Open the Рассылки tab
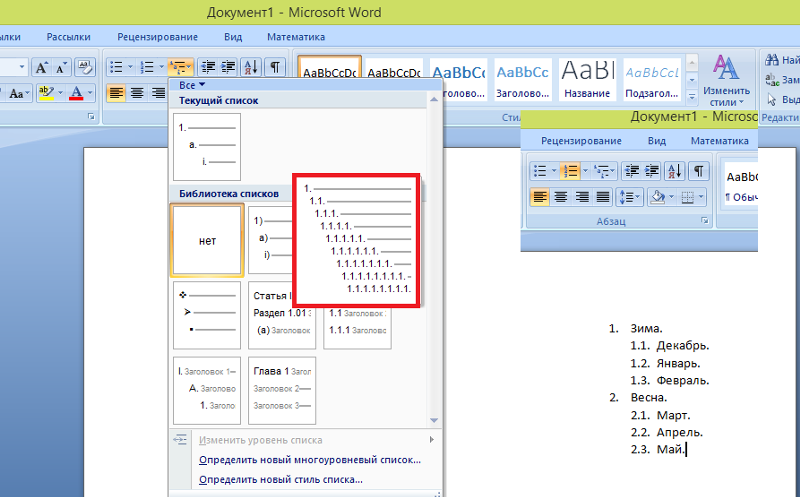Image resolution: width=800 pixels, height=497 pixels. point(68,37)
